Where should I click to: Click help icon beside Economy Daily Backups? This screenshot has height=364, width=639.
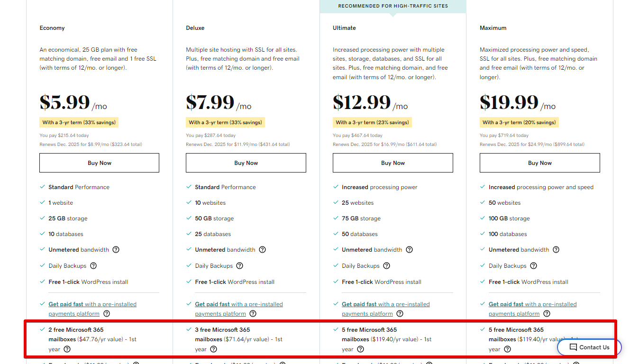(x=93, y=266)
